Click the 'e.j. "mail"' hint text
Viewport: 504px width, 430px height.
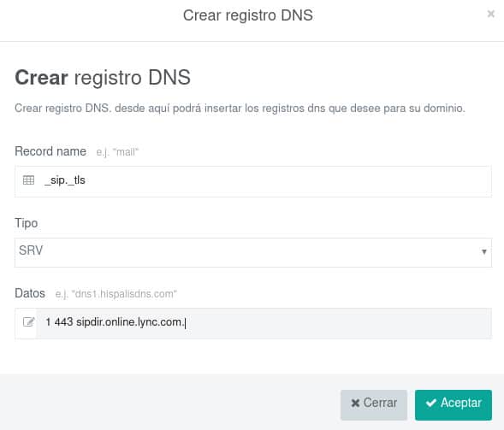(117, 152)
